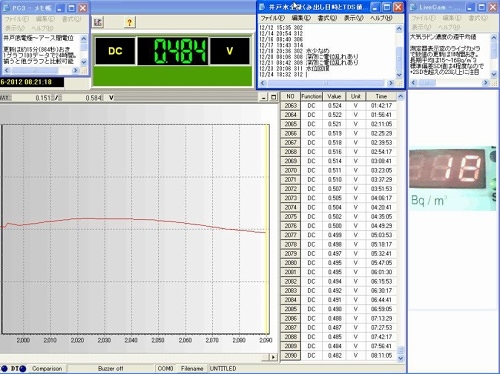Click the yellow question mark help icon
This screenshot has height=374, width=500.
click(129, 22)
